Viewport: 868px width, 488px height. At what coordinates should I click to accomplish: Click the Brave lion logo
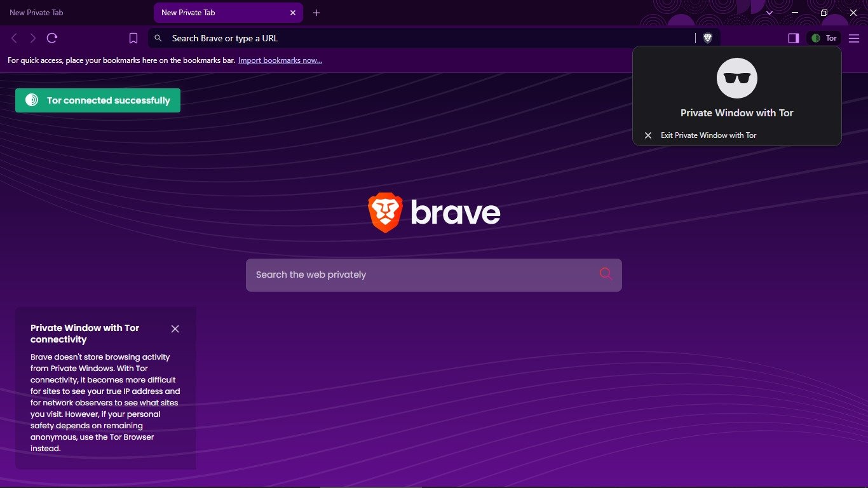click(385, 212)
